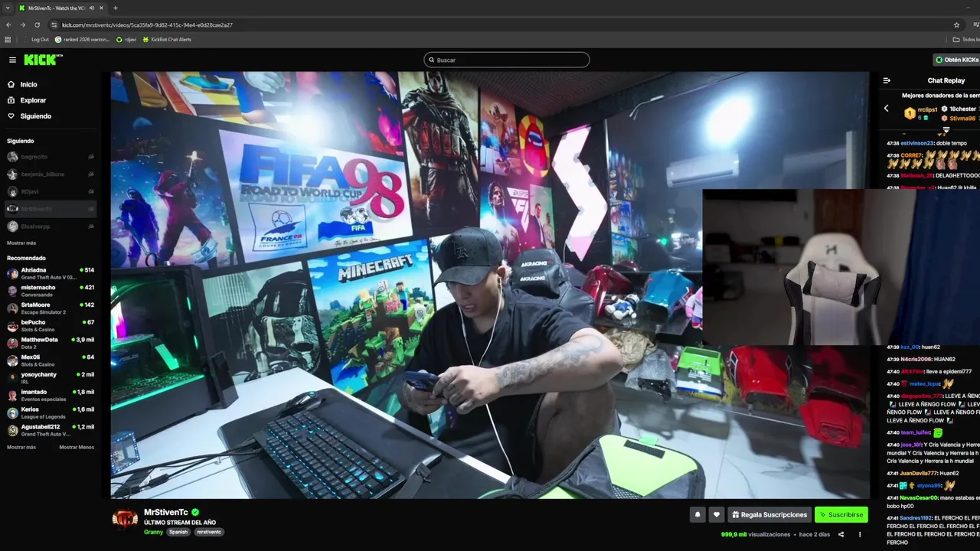This screenshot has height=551, width=980.
Task: Click JuanDavila777 username in chat
Action: point(919,473)
